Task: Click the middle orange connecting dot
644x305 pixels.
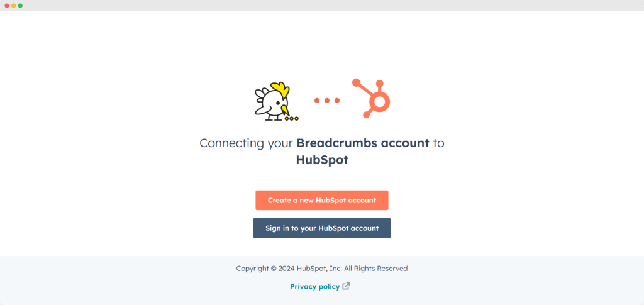Action: coord(327,100)
